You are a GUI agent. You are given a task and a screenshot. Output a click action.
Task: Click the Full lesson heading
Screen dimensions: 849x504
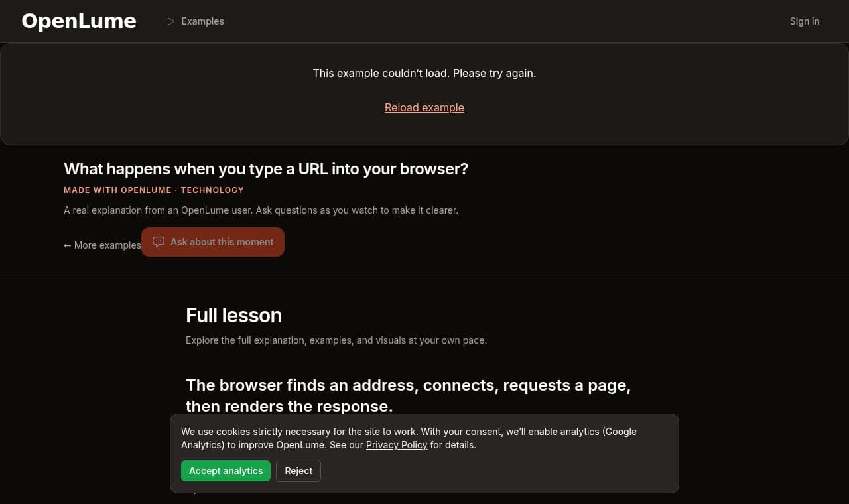click(x=233, y=315)
